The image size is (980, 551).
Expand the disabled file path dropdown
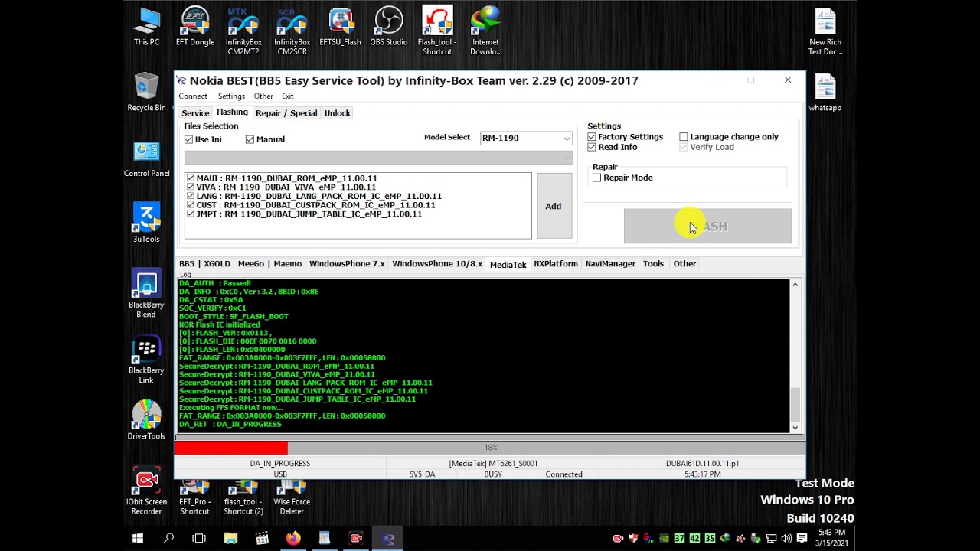[378, 158]
